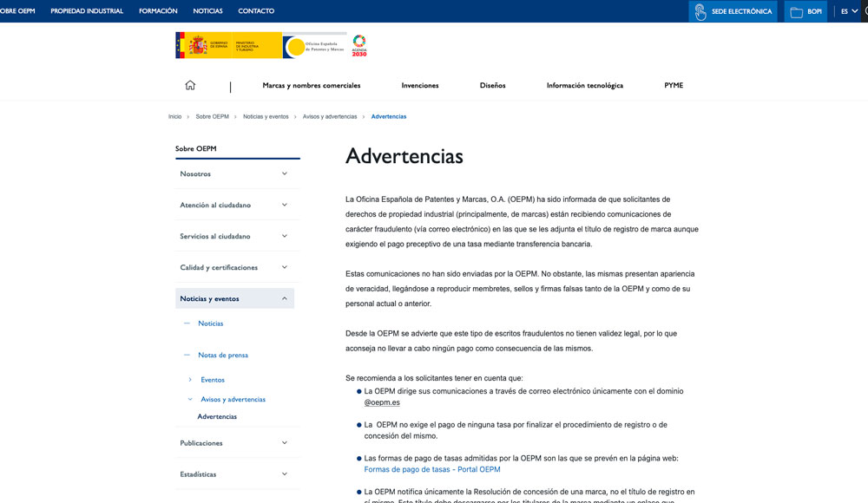Viewport: 868px width, 503px height.
Task: Click the home icon in the navigation bar
Action: pyautogui.click(x=189, y=84)
